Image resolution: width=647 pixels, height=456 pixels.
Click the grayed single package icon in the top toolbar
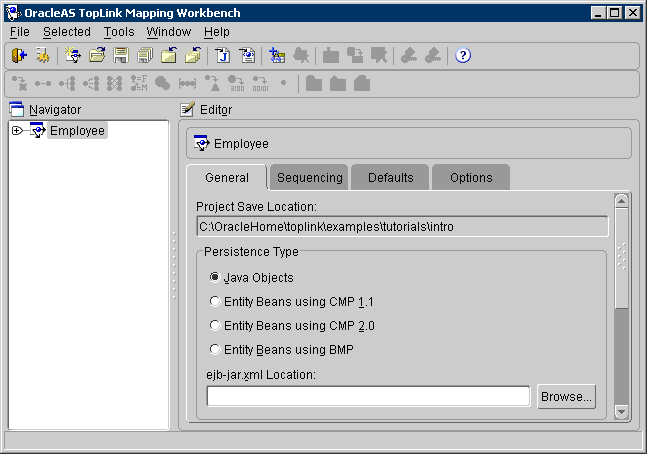331,55
